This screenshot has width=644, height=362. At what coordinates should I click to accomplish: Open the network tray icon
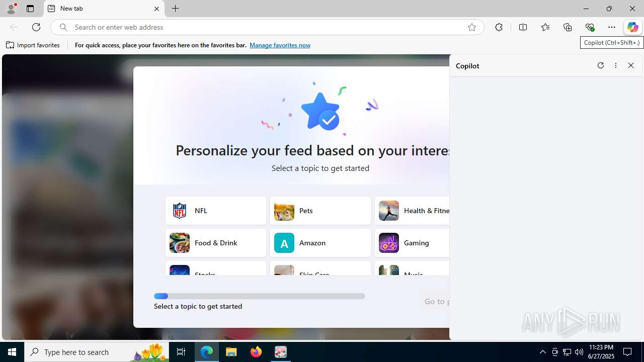point(567,352)
